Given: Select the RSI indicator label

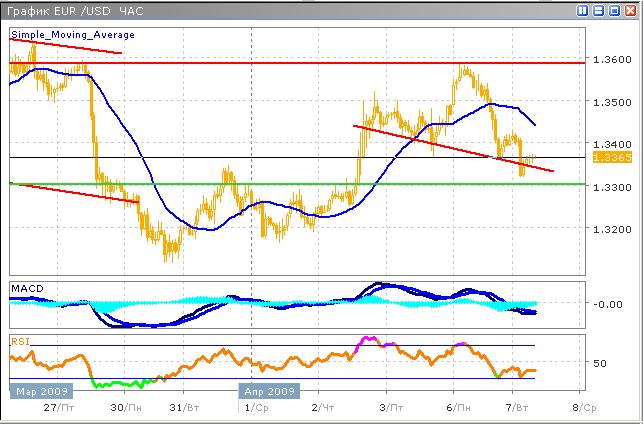Looking at the screenshot, I should pos(20,341).
